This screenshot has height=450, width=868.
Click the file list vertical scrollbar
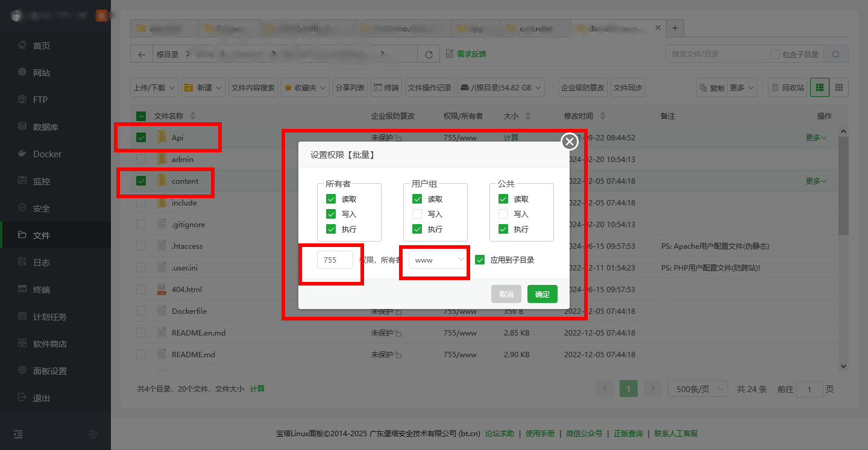click(843, 186)
